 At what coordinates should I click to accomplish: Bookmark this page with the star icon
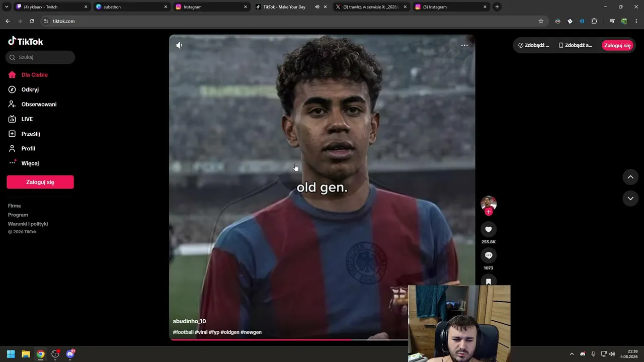point(541,21)
